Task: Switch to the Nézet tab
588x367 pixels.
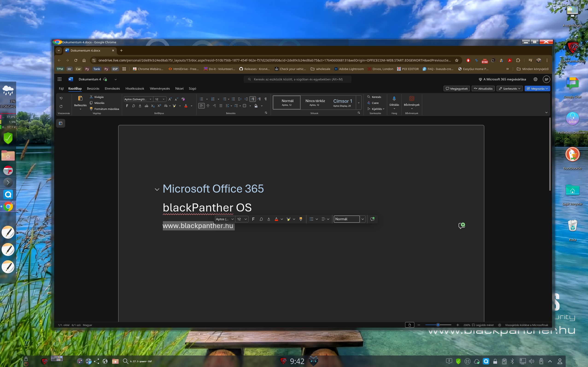Action: (x=179, y=89)
